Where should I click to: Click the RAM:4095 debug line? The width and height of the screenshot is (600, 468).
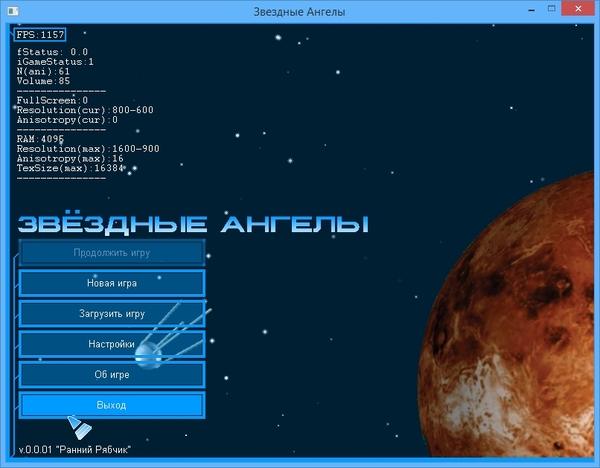[40, 139]
